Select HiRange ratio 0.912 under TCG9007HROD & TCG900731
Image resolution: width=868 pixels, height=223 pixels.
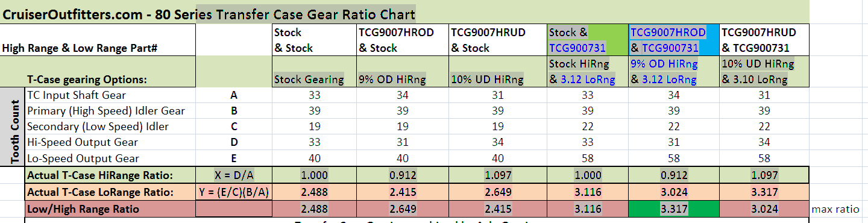(x=674, y=175)
